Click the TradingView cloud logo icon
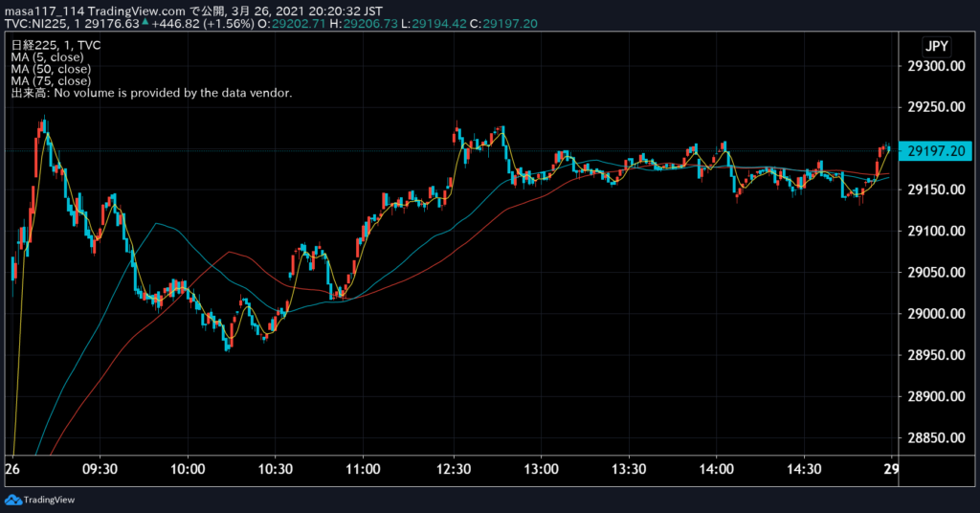The height and width of the screenshot is (513, 980). [13, 500]
